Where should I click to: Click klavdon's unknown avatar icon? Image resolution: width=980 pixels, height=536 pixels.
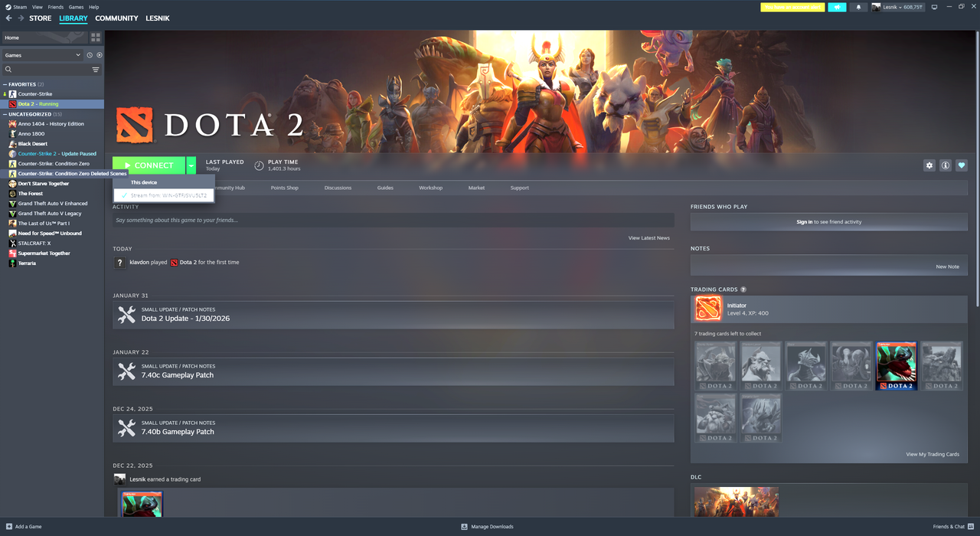pos(119,263)
